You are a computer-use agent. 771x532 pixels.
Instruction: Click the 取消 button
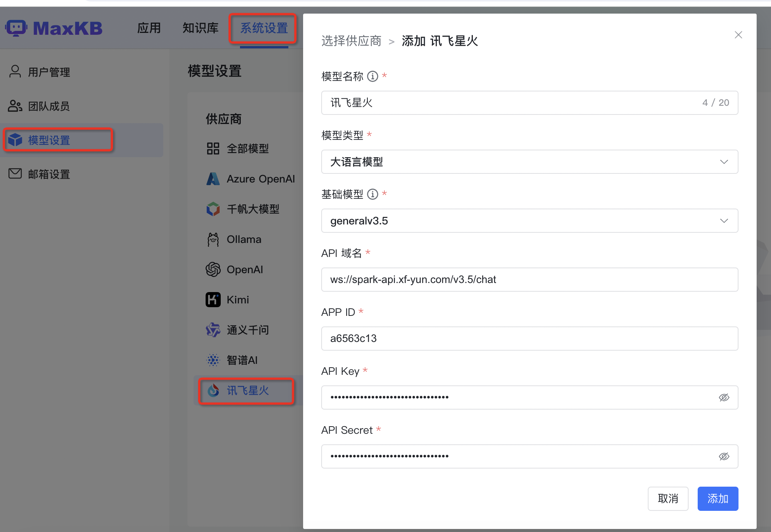point(668,498)
